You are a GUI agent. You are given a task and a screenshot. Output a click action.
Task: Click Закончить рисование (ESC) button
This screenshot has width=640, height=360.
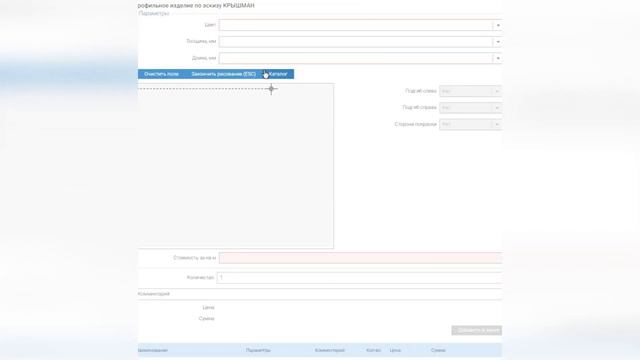point(223,74)
